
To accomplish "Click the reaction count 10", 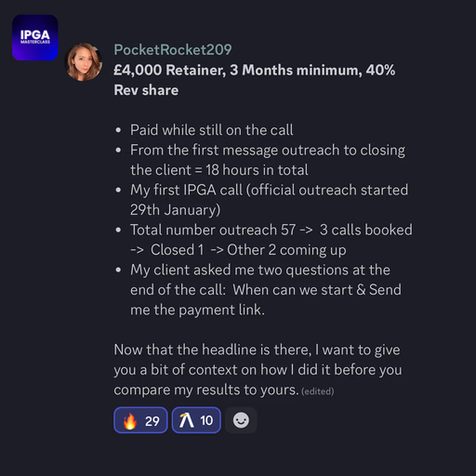I will [206, 420].
